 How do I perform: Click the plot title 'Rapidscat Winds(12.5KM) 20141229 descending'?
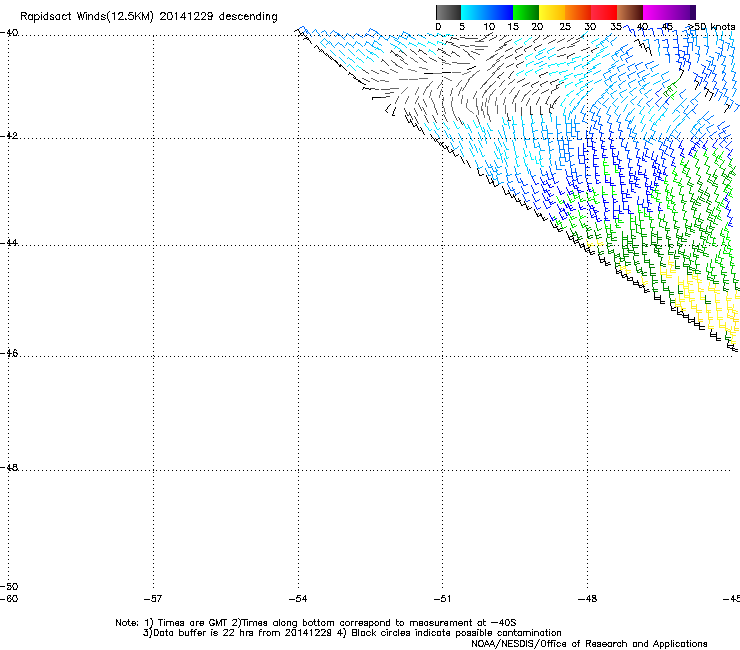(x=149, y=17)
